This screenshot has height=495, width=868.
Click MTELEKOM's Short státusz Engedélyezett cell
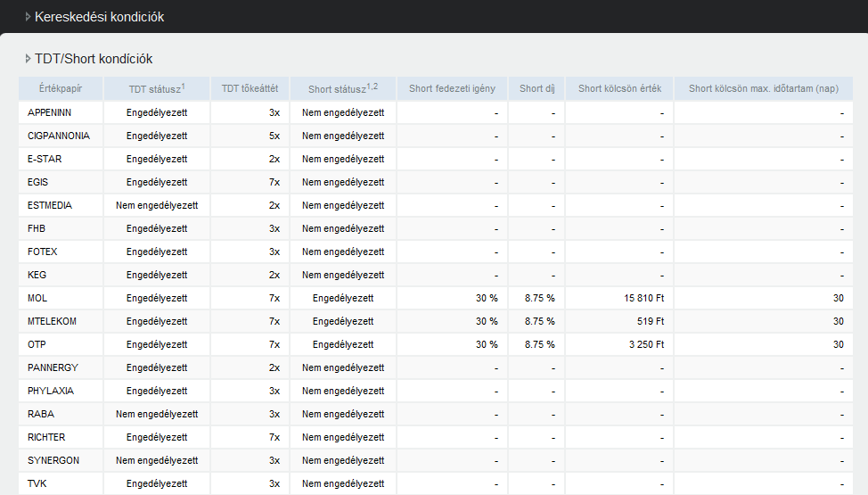(343, 321)
